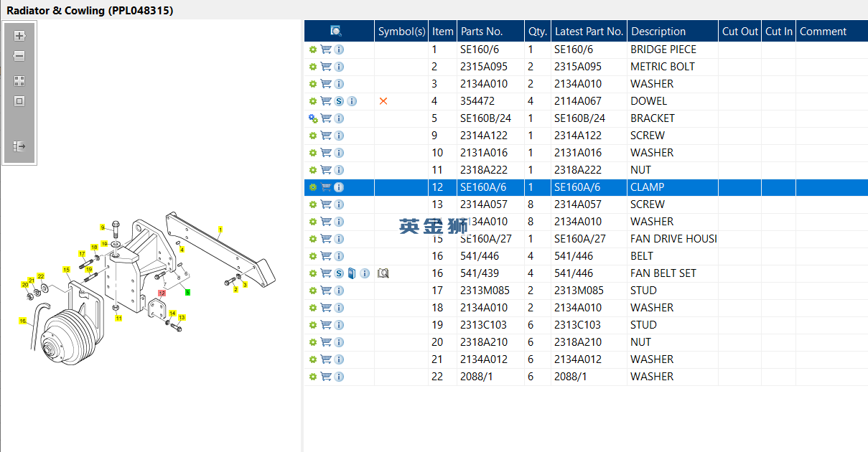868x452 pixels.
Task: Click the FAN DRIVE HOUSI description
Action: pos(673,239)
